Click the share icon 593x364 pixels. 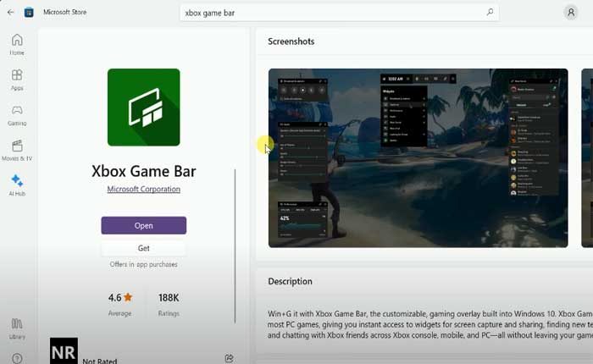pos(230,358)
